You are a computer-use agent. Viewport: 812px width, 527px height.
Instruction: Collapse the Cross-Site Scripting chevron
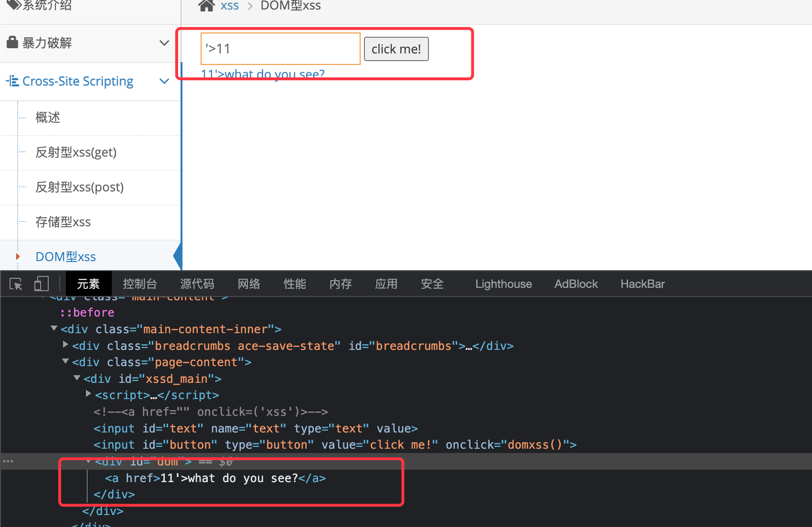tap(164, 81)
